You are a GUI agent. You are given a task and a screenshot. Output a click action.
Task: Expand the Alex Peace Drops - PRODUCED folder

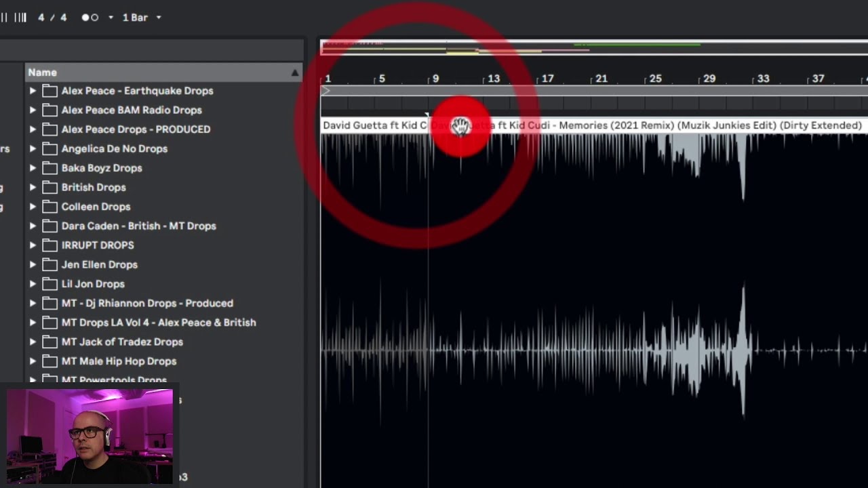click(33, 129)
